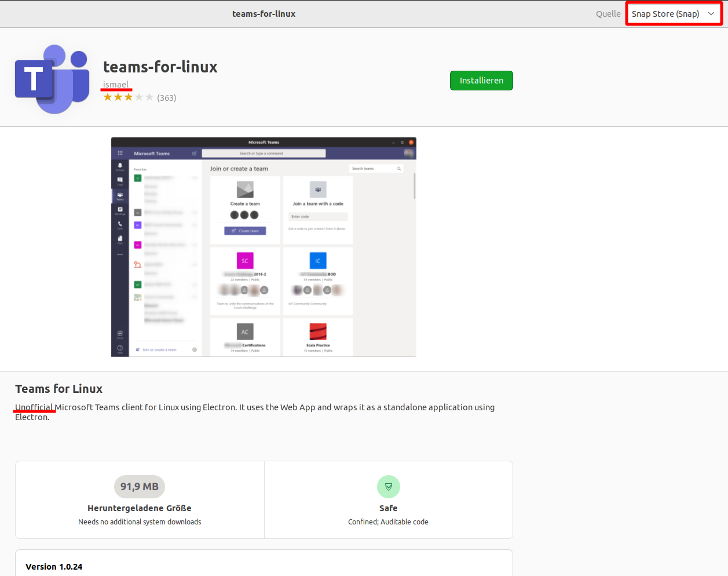The width and height of the screenshot is (728, 576).
Task: Click the Teams for Linux description heading
Action: click(x=59, y=389)
